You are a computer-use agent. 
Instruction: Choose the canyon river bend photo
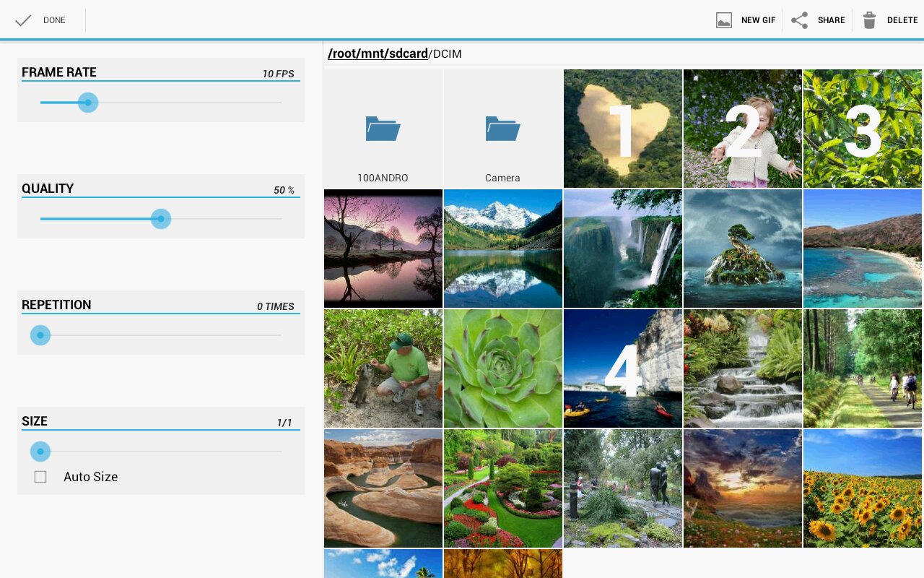pos(383,488)
